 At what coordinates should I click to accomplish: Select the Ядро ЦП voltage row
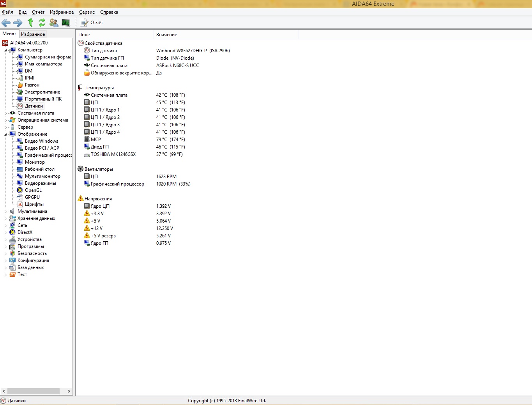(127, 206)
